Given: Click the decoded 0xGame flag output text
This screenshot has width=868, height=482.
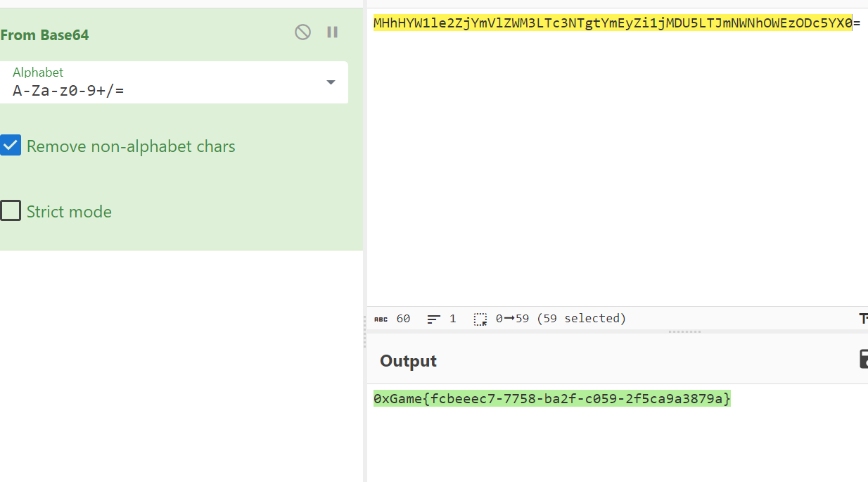Looking at the screenshot, I should pyautogui.click(x=551, y=399).
